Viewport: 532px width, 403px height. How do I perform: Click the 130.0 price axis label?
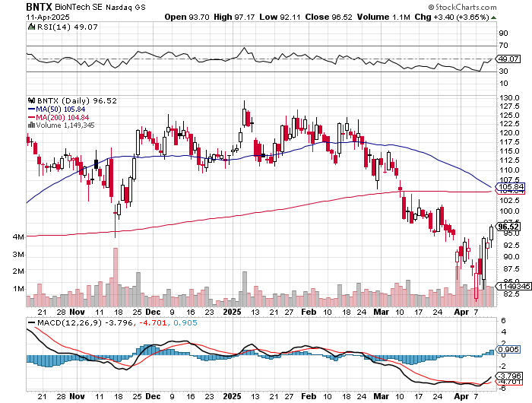point(509,98)
